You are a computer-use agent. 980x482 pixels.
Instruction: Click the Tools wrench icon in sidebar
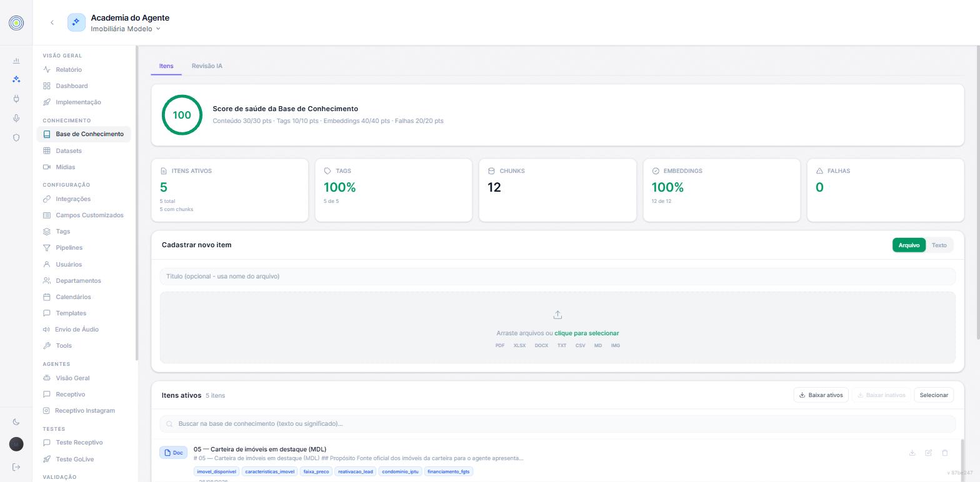pos(47,346)
